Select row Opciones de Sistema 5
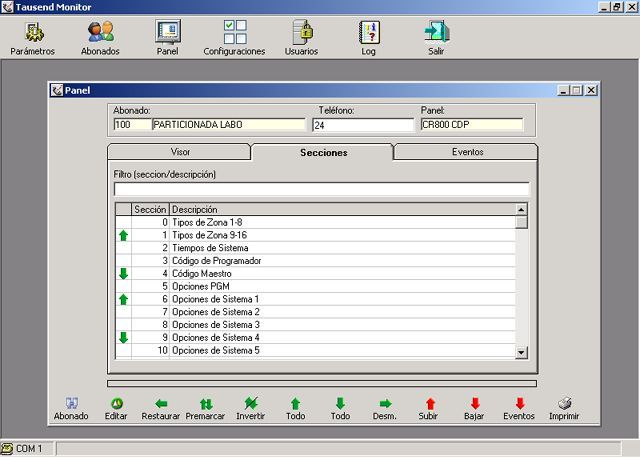Image resolution: width=640 pixels, height=457 pixels. coord(315,351)
